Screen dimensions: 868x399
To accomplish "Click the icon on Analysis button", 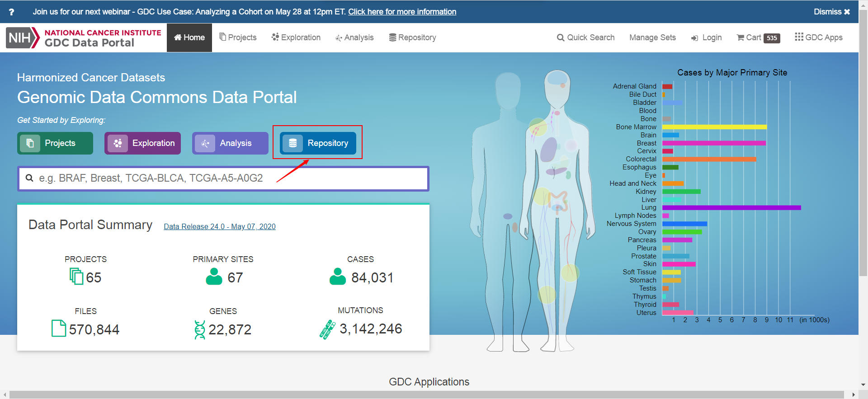I will click(205, 143).
